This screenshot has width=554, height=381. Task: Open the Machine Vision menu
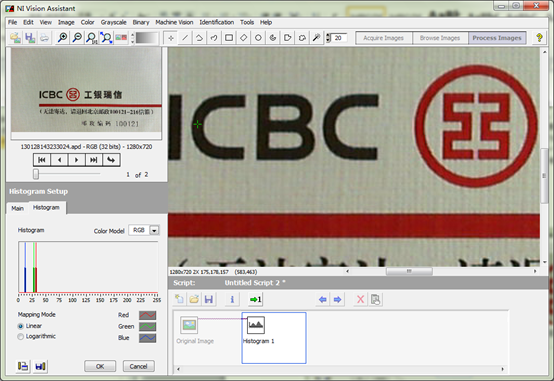click(174, 22)
